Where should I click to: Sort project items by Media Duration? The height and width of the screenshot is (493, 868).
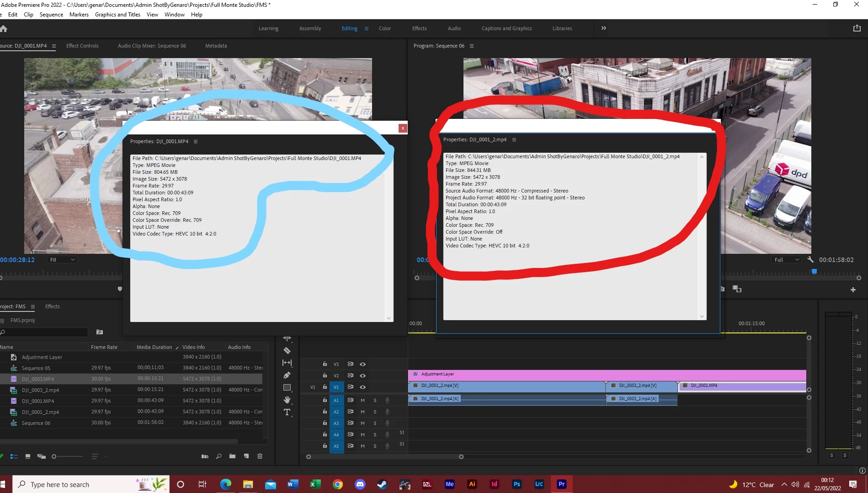pyautogui.click(x=154, y=347)
